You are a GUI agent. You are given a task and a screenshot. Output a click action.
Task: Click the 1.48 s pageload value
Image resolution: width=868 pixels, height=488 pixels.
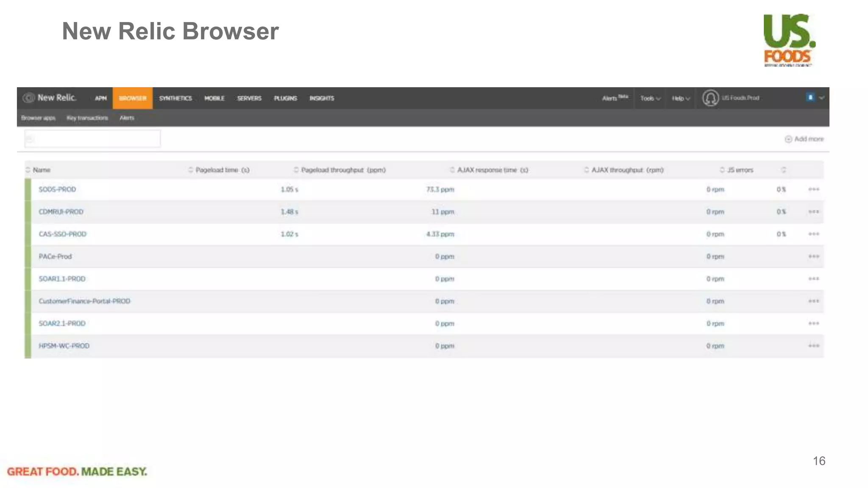click(x=289, y=212)
